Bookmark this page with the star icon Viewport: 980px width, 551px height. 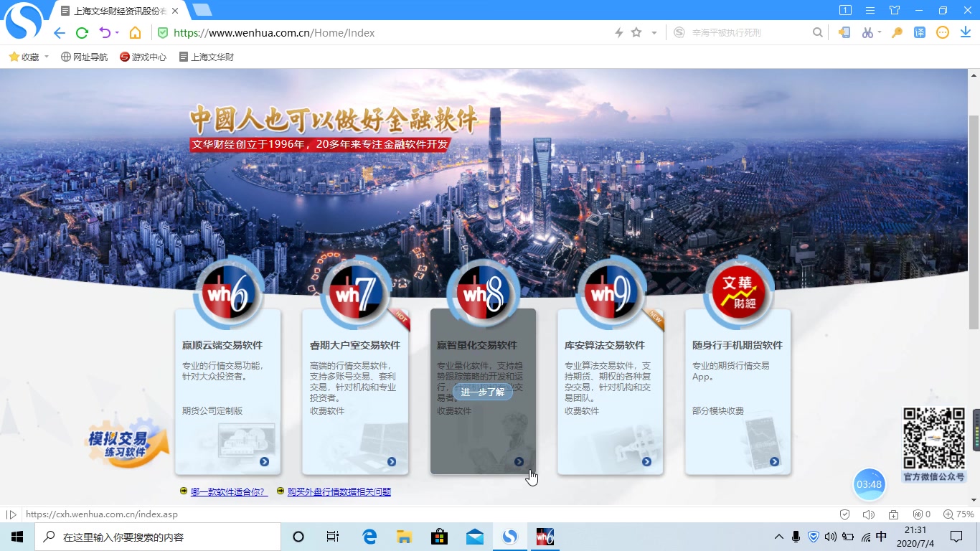636,33
